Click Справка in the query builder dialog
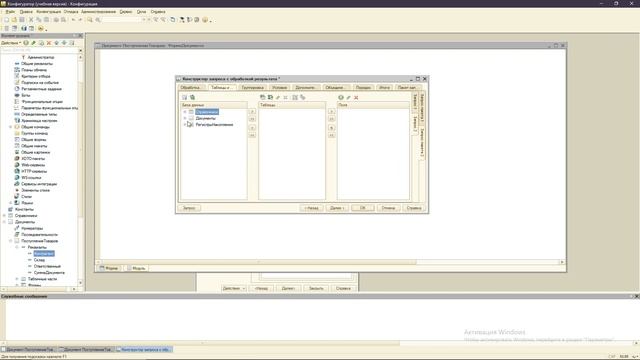The width and height of the screenshot is (640, 360). point(413,208)
